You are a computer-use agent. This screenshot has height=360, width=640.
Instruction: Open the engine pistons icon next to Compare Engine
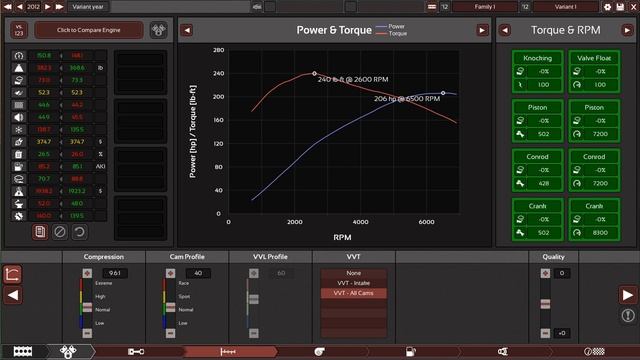tap(158, 30)
